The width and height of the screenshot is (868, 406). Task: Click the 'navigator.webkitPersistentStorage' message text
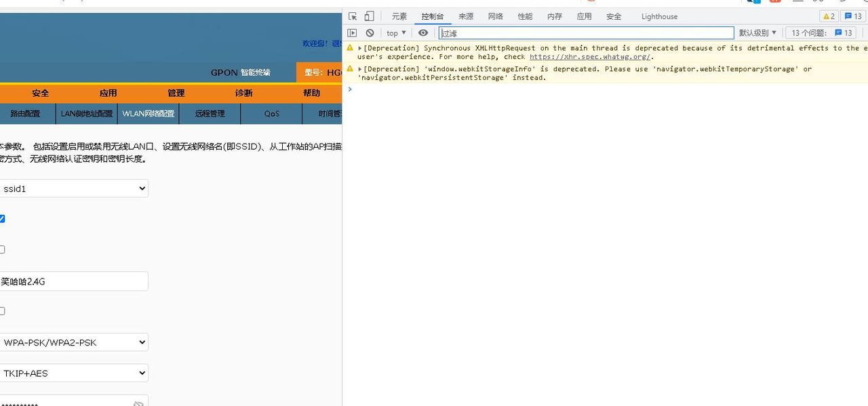(x=433, y=78)
